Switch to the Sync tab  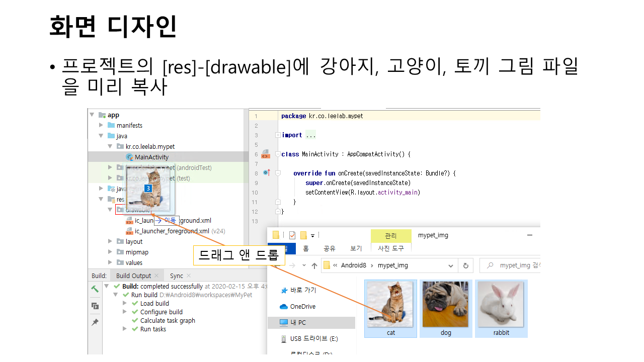177,276
